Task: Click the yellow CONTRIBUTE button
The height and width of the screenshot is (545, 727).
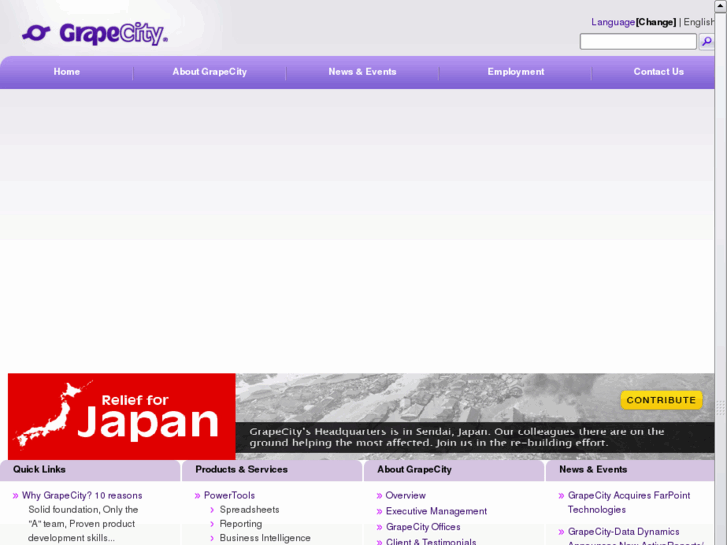Action: tap(661, 400)
